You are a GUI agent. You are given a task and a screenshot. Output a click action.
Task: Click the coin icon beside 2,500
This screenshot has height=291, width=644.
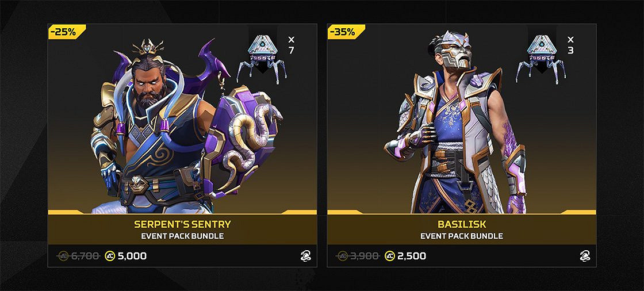pos(389,256)
